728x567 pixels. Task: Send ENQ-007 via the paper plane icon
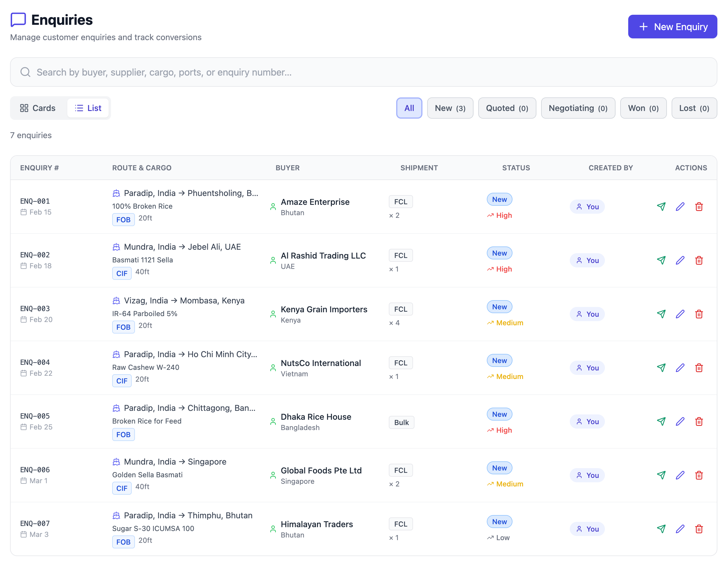[x=661, y=529]
